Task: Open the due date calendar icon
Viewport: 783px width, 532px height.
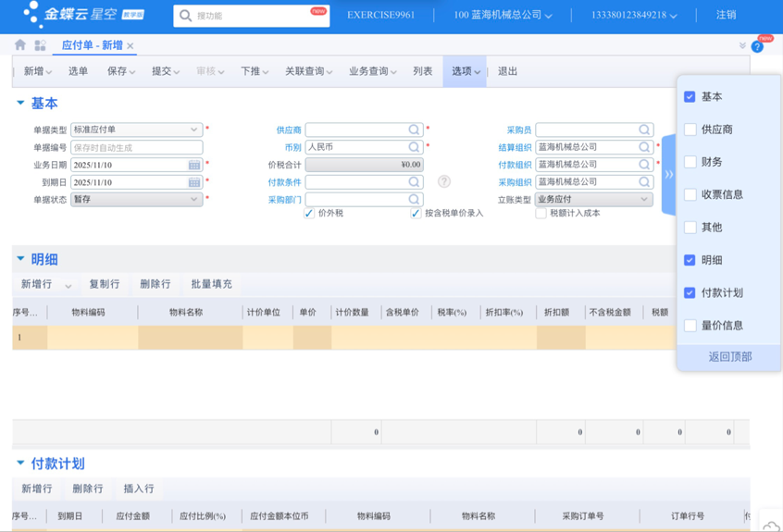Action: tap(194, 182)
